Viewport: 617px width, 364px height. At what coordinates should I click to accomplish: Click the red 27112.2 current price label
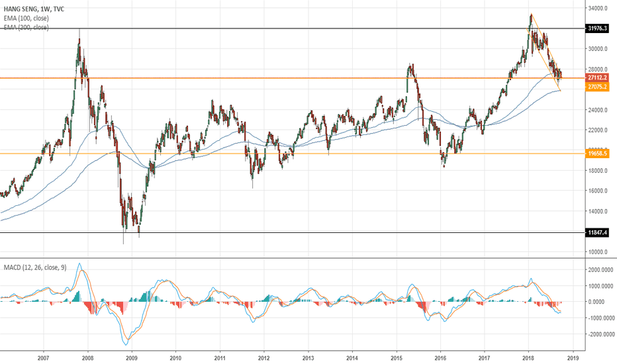tap(597, 78)
